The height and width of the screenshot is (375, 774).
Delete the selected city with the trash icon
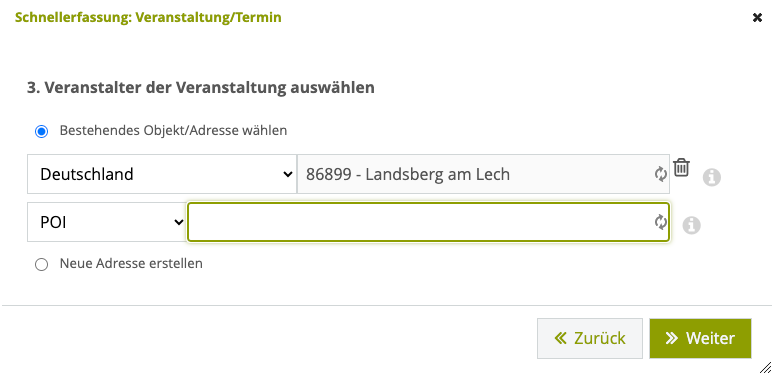[681, 167]
